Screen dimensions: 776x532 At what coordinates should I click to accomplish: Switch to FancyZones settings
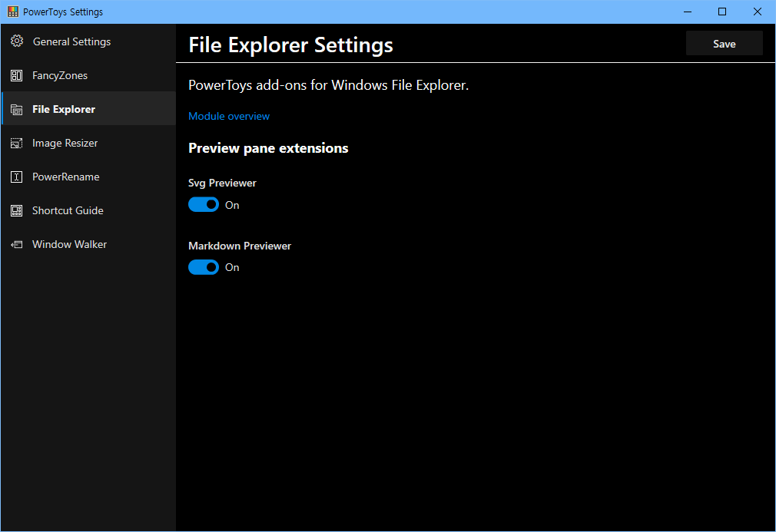pyautogui.click(x=88, y=75)
